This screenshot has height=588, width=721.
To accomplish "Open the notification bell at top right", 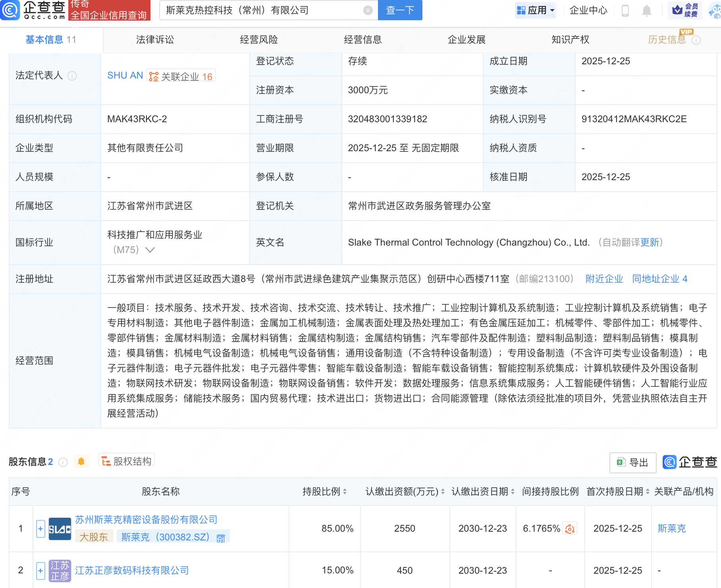I will point(646,11).
